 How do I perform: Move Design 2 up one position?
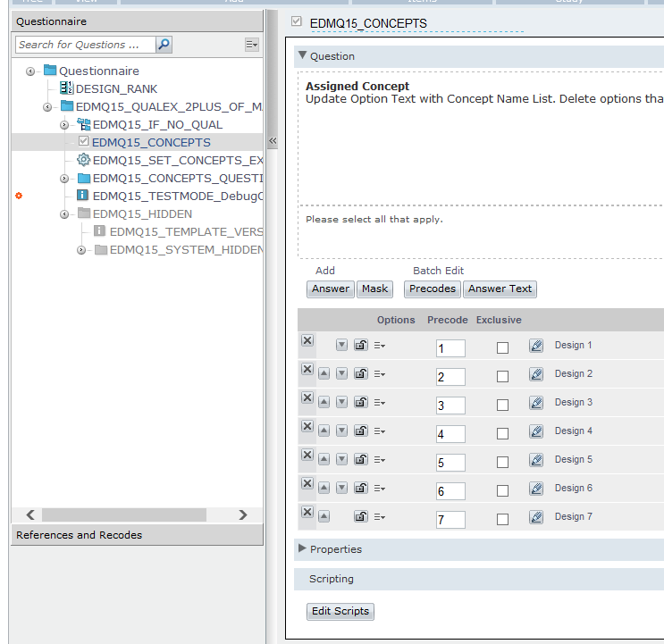324,373
